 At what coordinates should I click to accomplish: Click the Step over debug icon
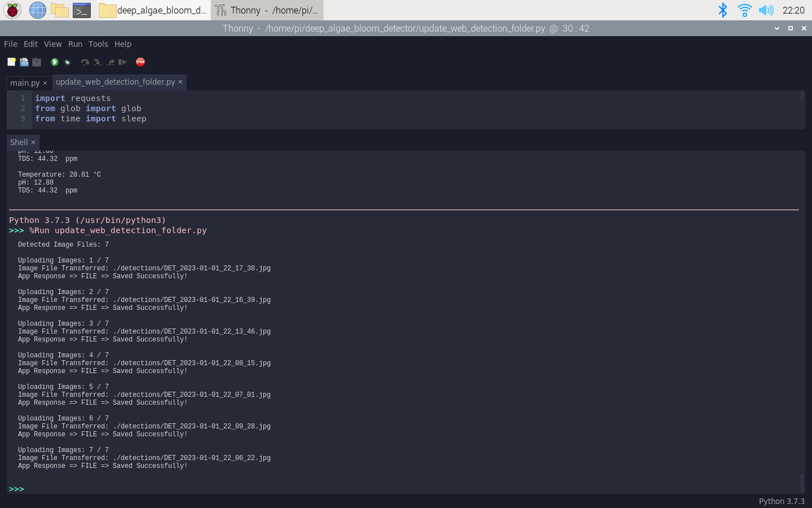pyautogui.click(x=85, y=62)
